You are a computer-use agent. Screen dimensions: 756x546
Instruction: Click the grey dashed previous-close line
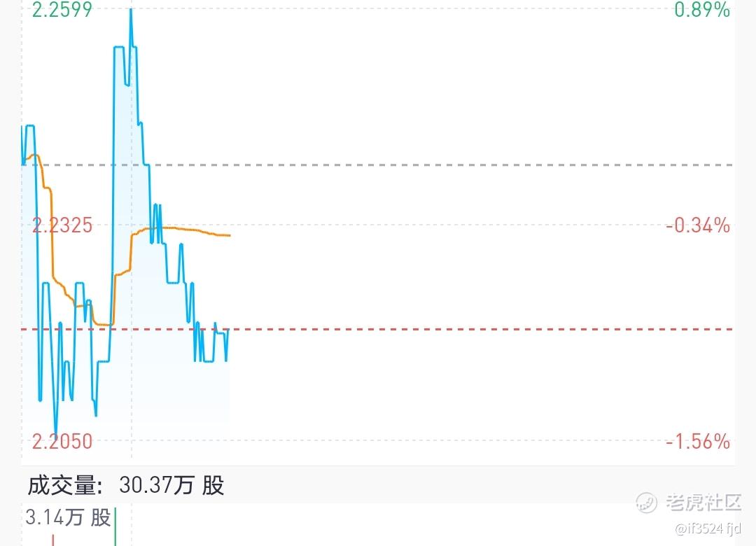pyautogui.click(x=455, y=165)
